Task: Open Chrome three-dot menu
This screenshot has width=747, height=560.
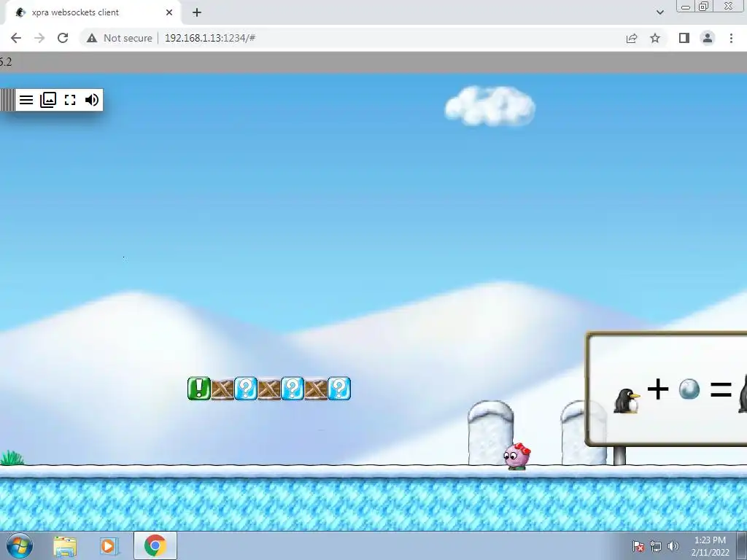Action: [731, 38]
